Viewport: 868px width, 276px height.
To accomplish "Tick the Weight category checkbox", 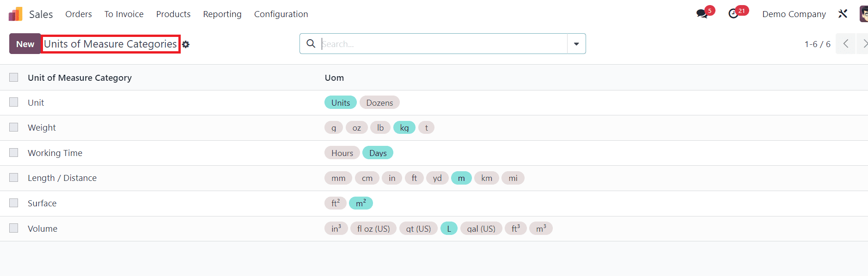I will 14,127.
